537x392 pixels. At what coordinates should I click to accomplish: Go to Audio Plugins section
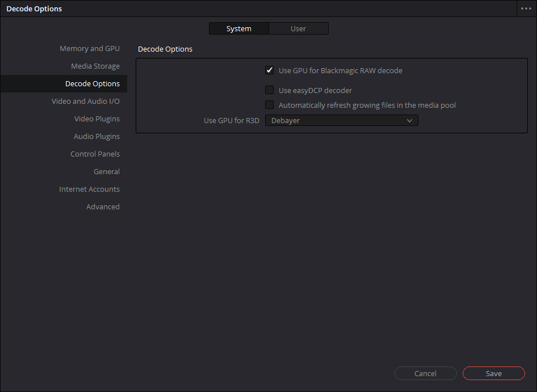pyautogui.click(x=97, y=136)
